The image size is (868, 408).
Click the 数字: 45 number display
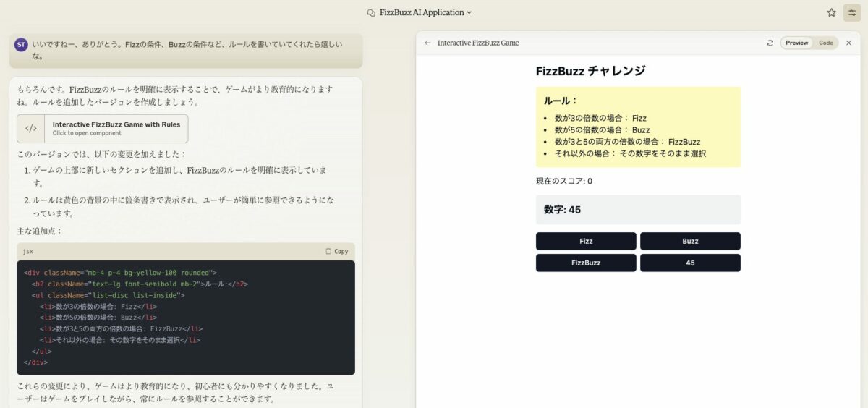638,209
